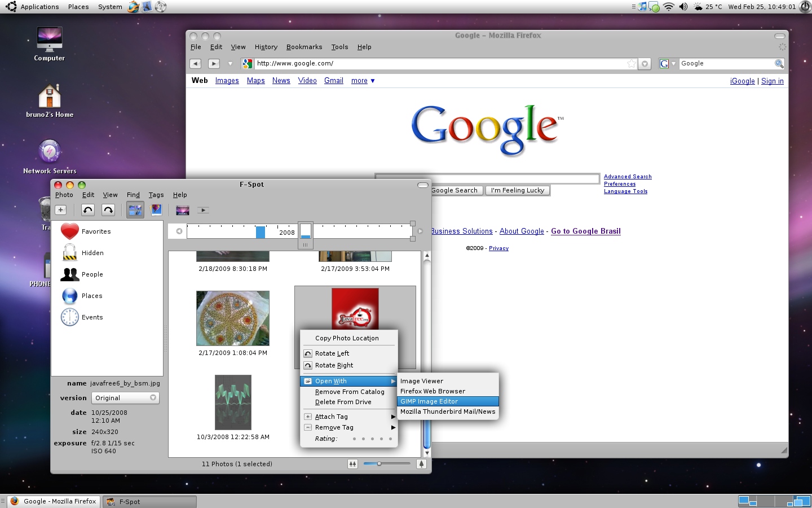Start the slideshow play icon in F-Spot
The width and height of the screenshot is (812, 508).
click(203, 210)
